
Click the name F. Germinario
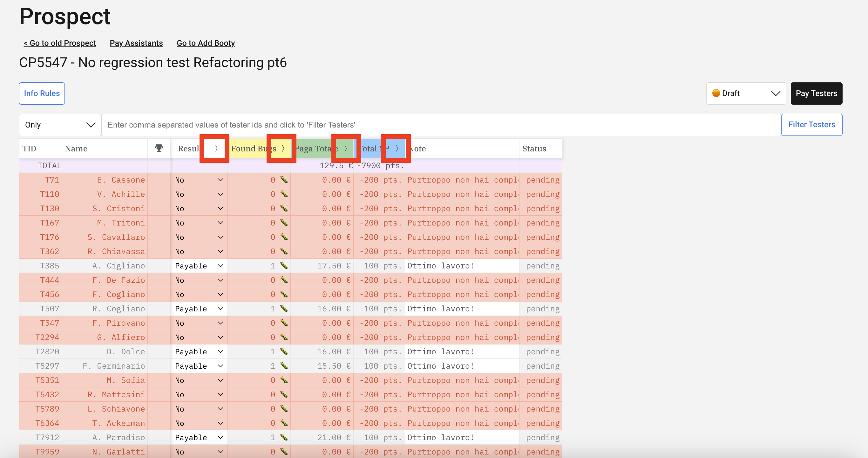point(114,366)
